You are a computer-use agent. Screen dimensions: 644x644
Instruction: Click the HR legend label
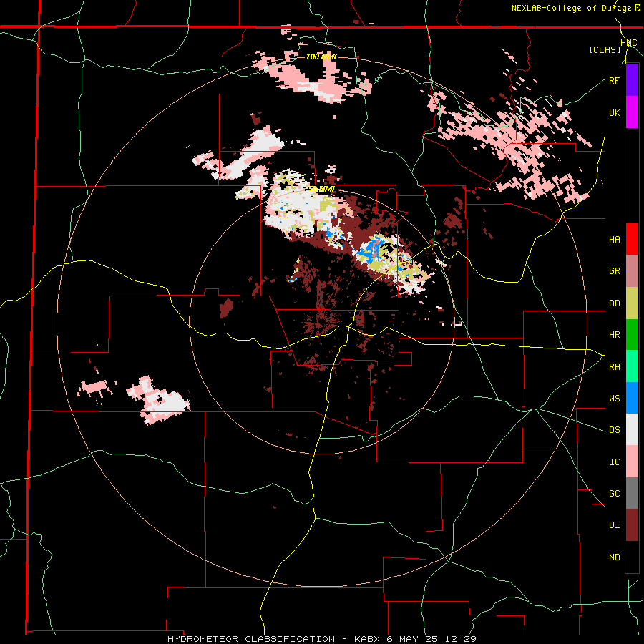click(x=614, y=335)
